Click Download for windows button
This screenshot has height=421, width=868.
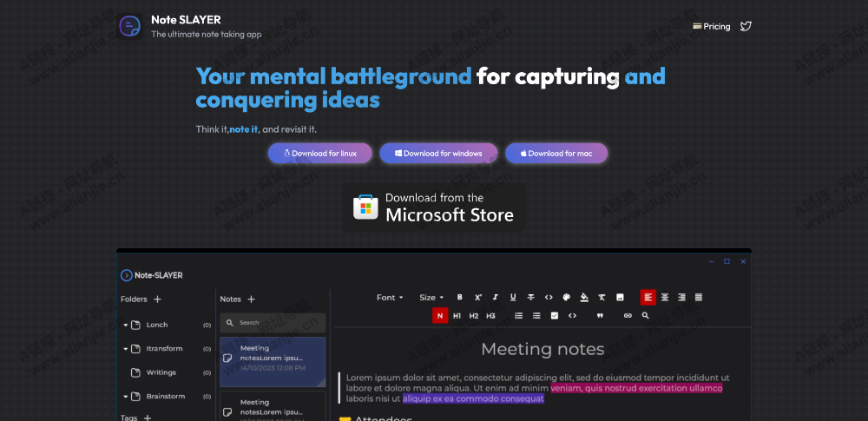coord(438,154)
